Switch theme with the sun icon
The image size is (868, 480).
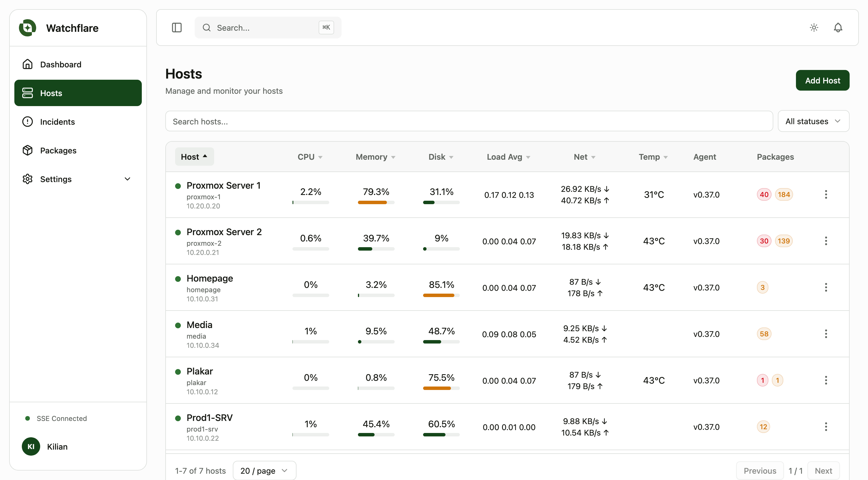click(x=814, y=28)
